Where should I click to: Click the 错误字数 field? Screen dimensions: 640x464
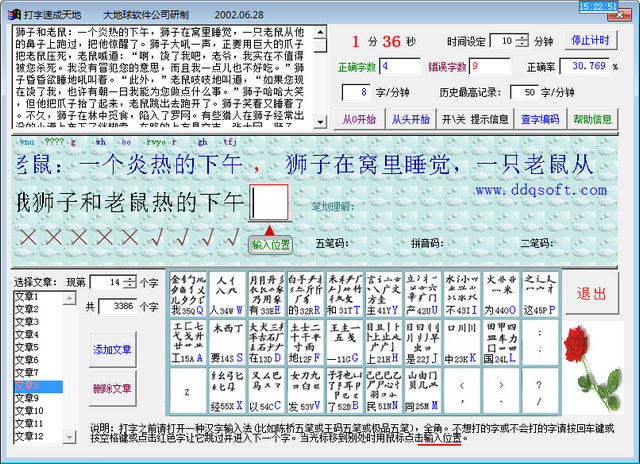click(x=490, y=66)
